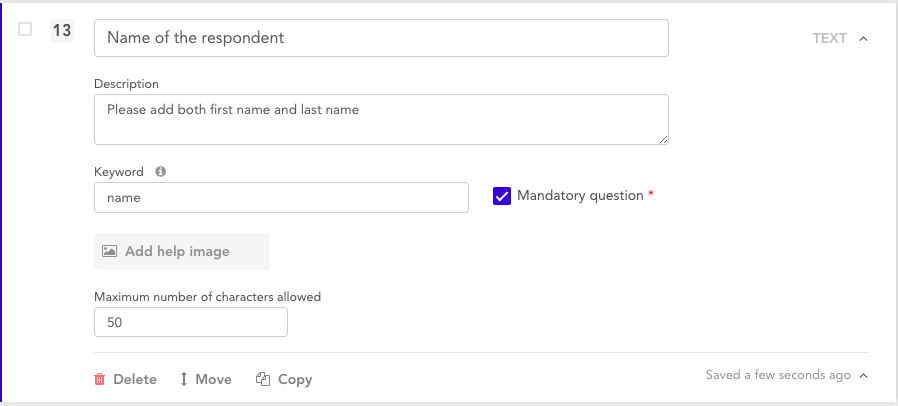Image resolution: width=898 pixels, height=406 pixels.
Task: Click the Copy duplicate-pages icon
Action: (x=264, y=380)
